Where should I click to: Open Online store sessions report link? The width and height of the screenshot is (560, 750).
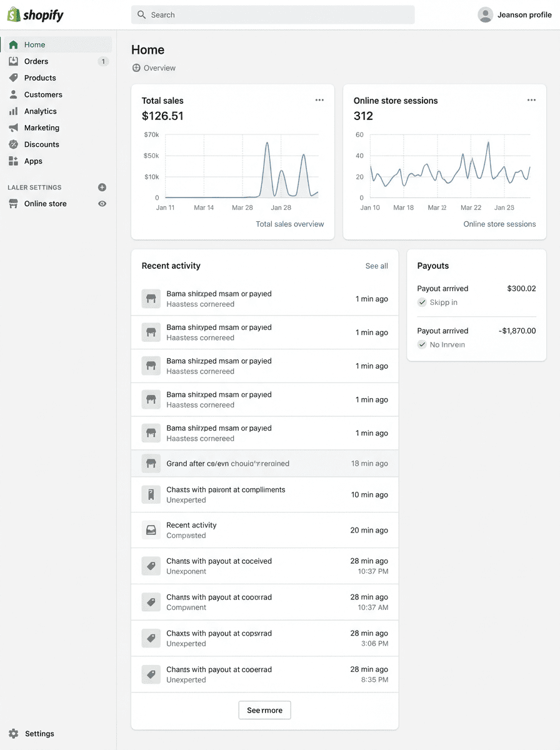click(499, 224)
